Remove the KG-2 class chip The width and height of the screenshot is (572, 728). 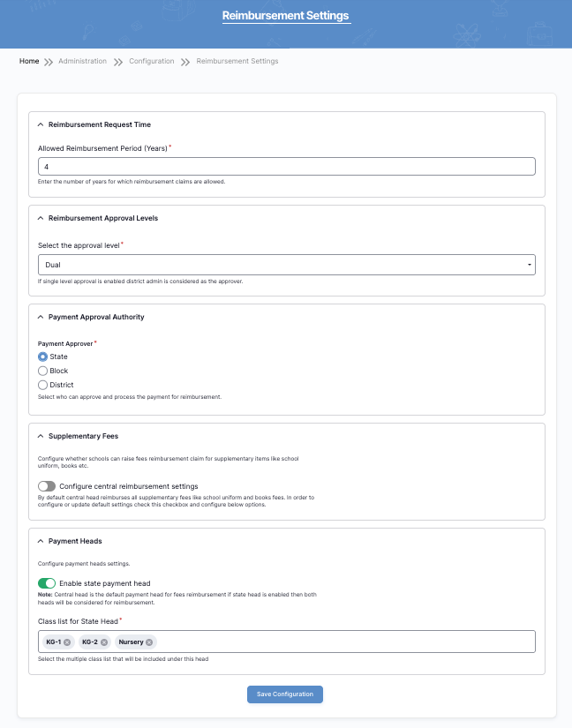click(104, 642)
